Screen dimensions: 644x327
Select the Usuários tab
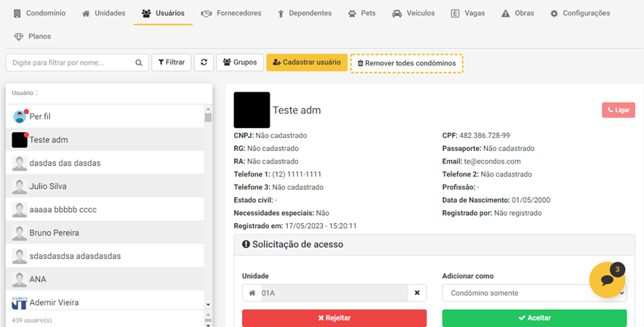[163, 13]
